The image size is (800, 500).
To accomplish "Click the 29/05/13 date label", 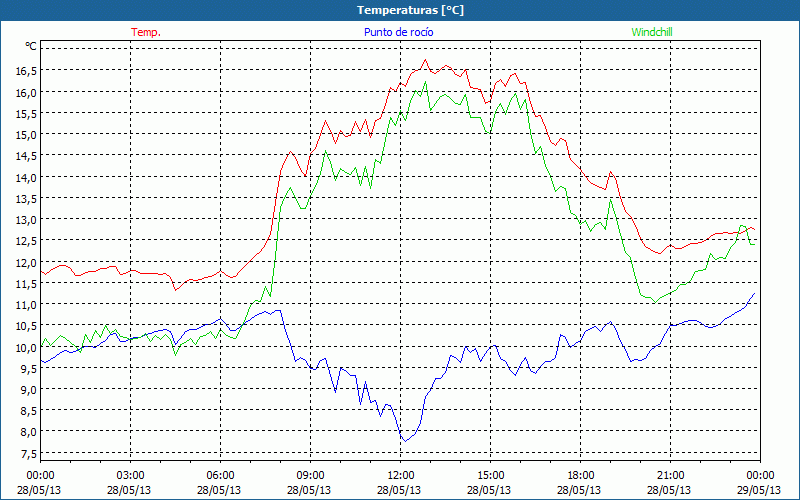I will 759,490.
